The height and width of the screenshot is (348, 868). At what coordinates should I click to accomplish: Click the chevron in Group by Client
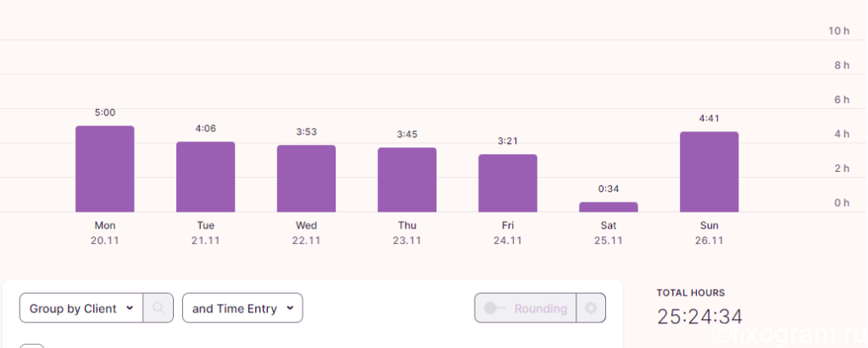(130, 308)
